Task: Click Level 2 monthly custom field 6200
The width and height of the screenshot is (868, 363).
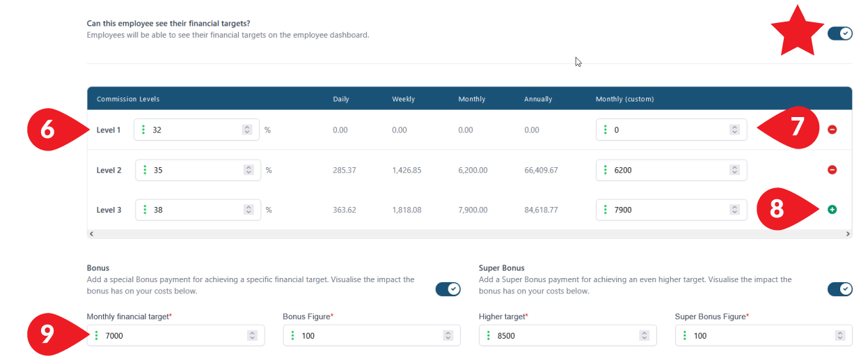Action: click(671, 170)
